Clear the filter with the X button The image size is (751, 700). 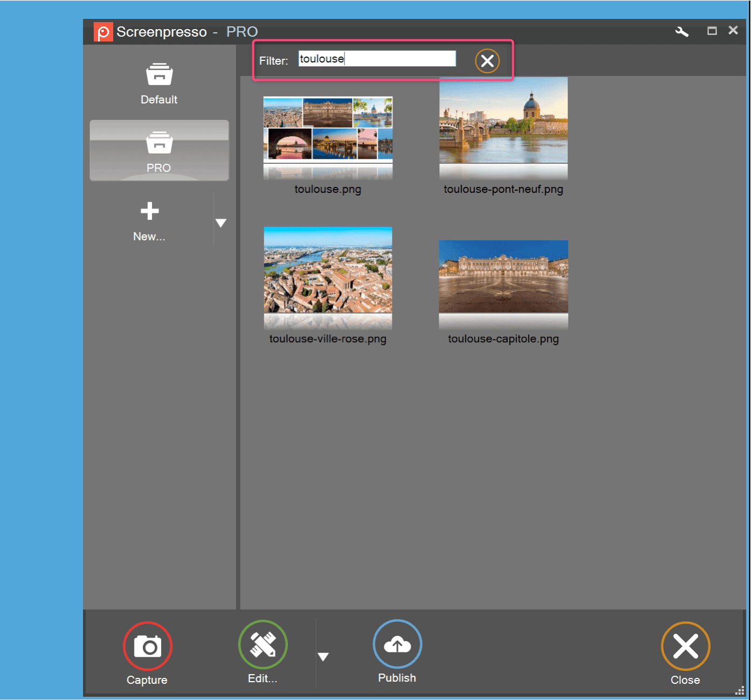[487, 61]
